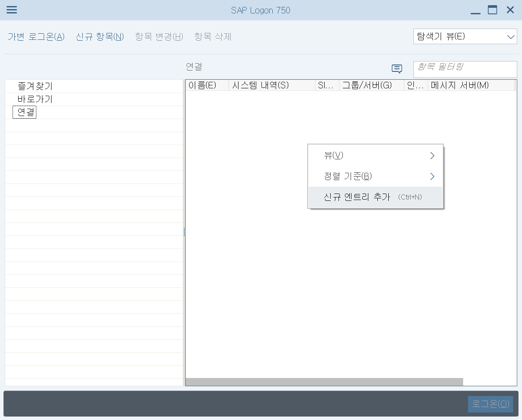
Task: Click 가변 로그온(A) in the toolbar
Action: click(x=36, y=37)
